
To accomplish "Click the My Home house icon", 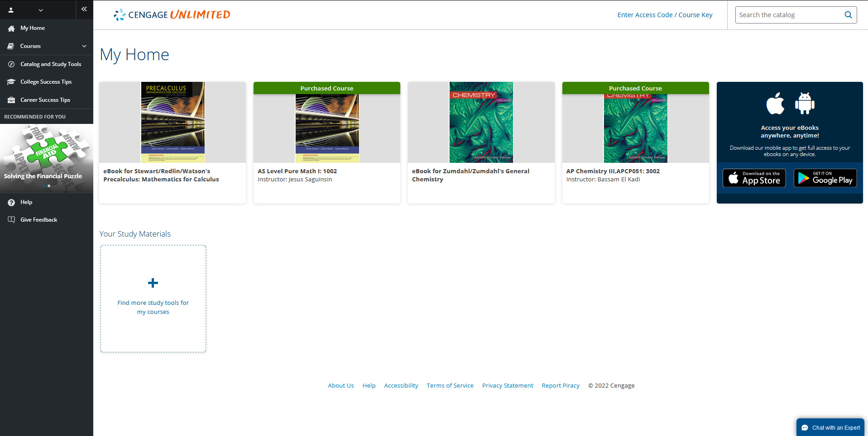I will (x=11, y=28).
